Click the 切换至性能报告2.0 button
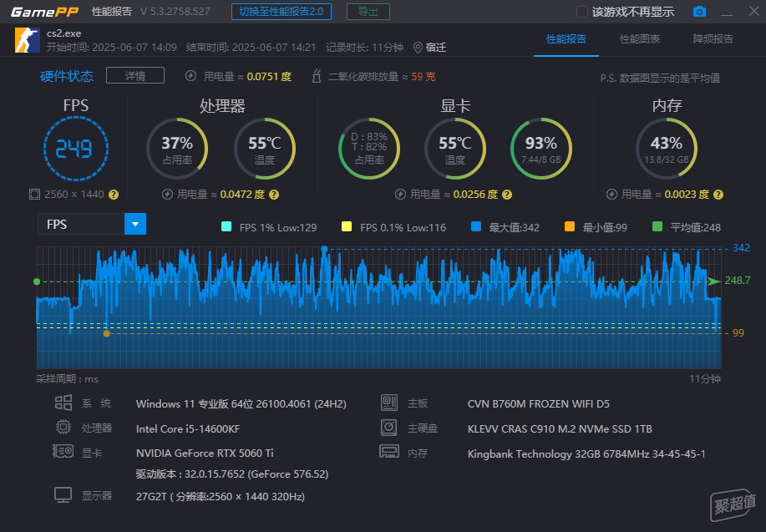 coord(282,12)
